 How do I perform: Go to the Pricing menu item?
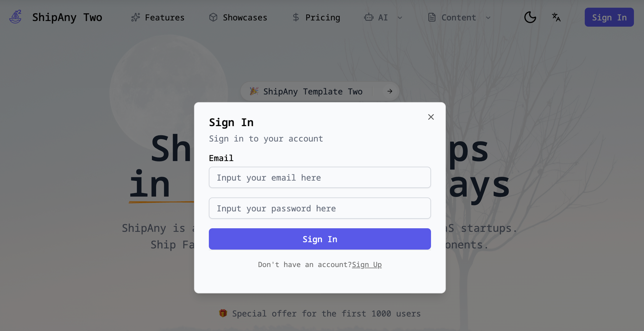pyautogui.click(x=323, y=17)
